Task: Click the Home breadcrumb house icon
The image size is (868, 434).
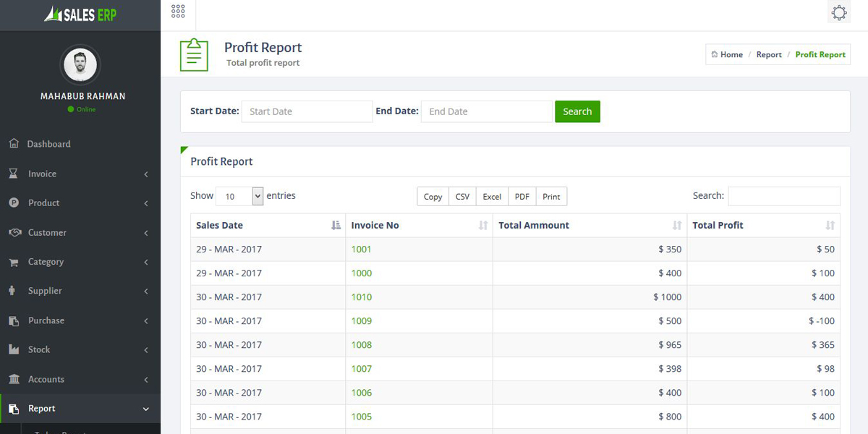Action: tap(715, 54)
